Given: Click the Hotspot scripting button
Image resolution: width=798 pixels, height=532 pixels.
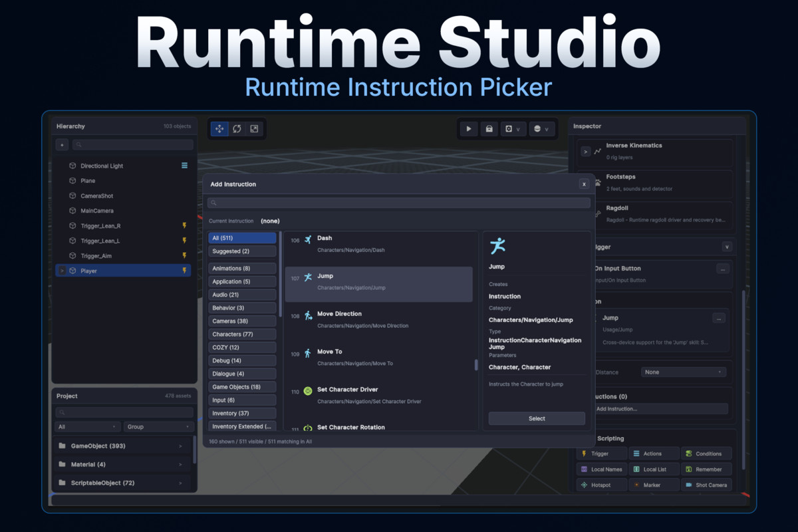Looking at the screenshot, I should tap(602, 485).
